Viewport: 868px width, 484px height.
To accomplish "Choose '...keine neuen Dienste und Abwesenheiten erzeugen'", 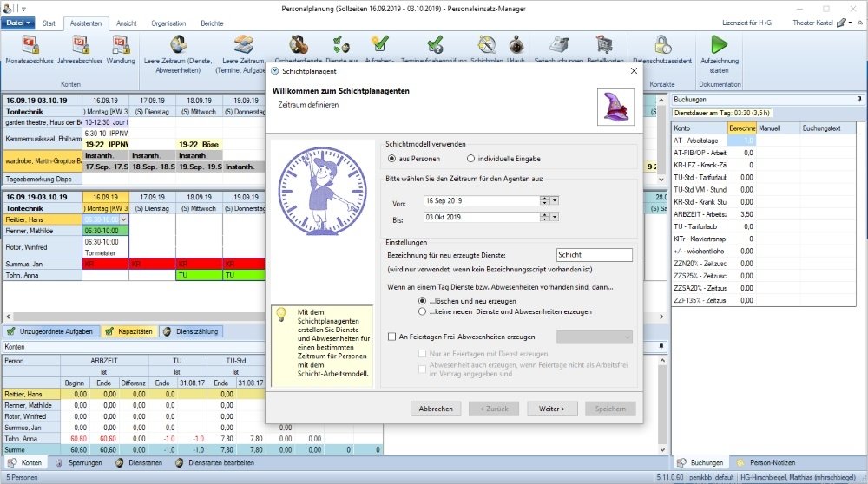I will coord(423,311).
